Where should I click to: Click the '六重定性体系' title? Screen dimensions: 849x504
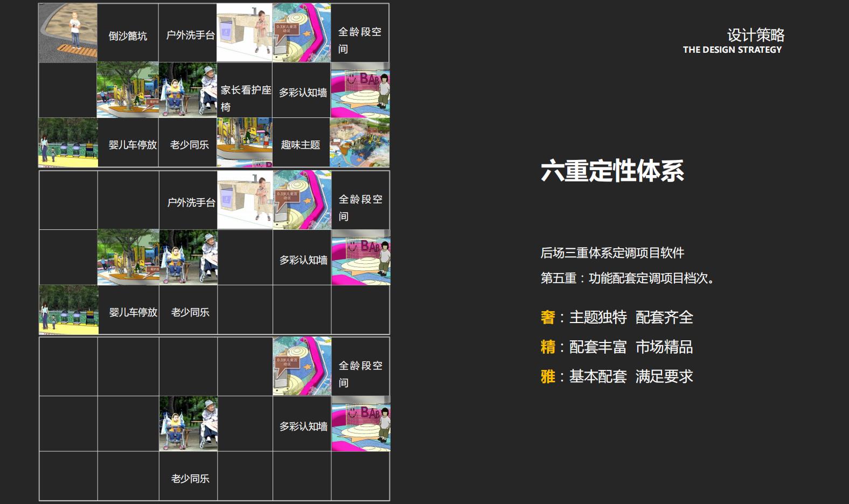[613, 171]
